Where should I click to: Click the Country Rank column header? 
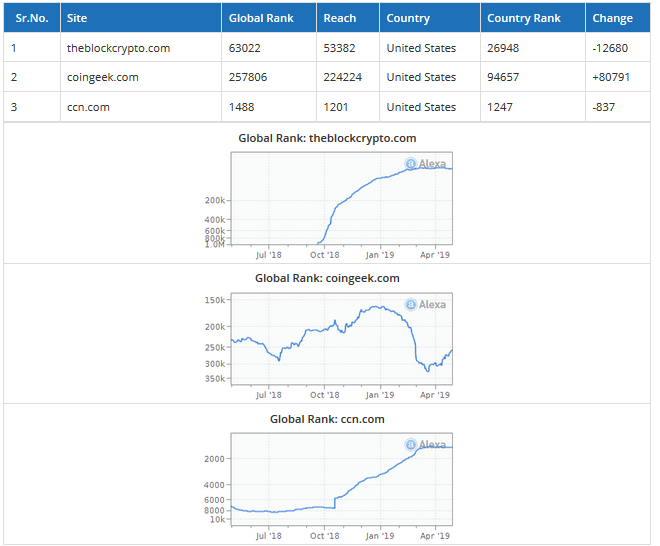pos(524,18)
